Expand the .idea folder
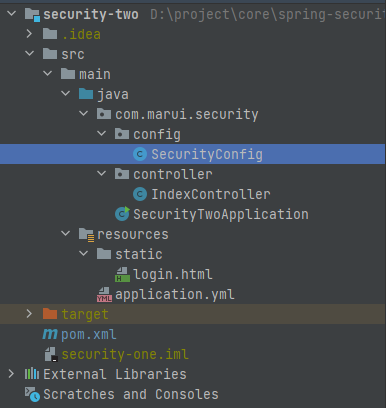 [x=29, y=34]
